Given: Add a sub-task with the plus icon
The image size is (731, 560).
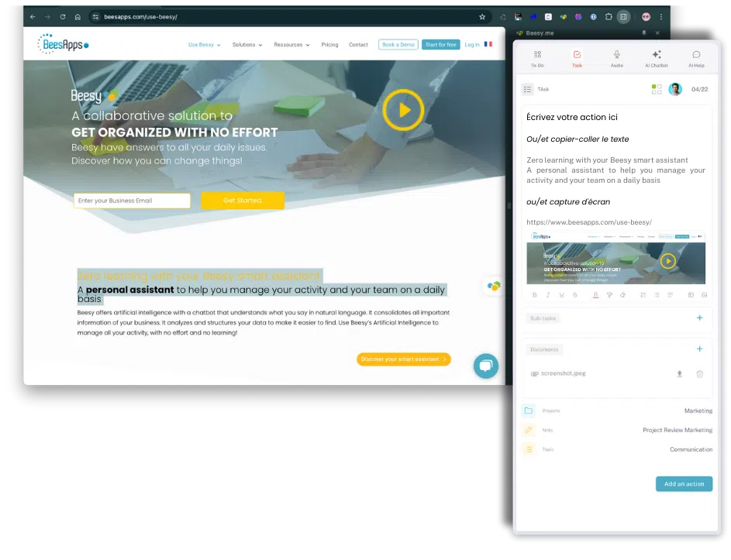Looking at the screenshot, I should tap(699, 318).
